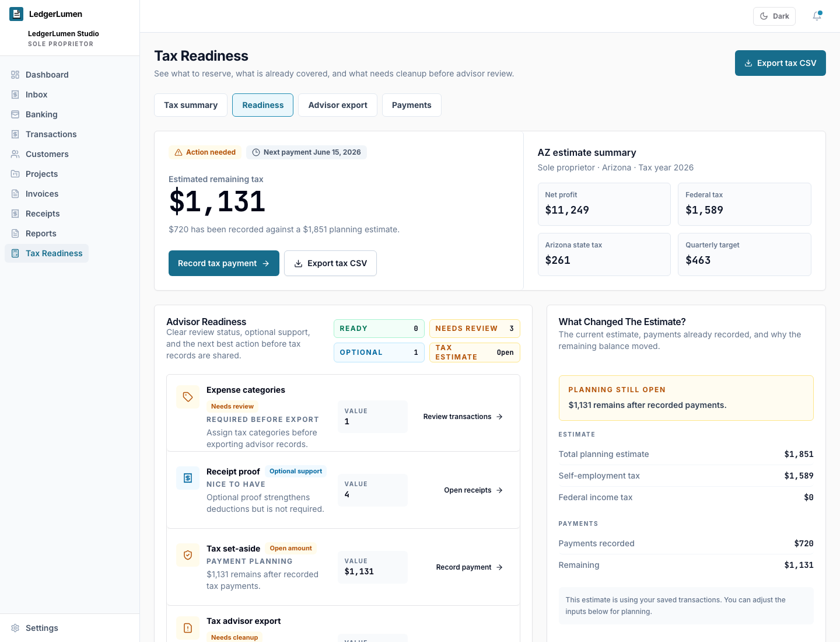Switch to the Payments tab
This screenshot has width=840, height=642.
pos(412,105)
